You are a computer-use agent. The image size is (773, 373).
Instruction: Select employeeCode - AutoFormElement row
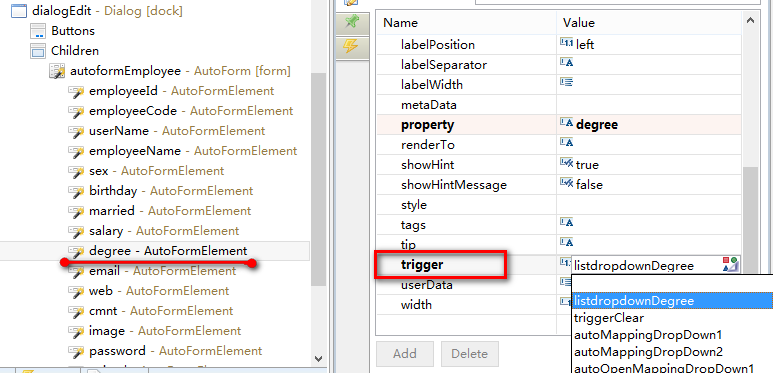coord(191,111)
